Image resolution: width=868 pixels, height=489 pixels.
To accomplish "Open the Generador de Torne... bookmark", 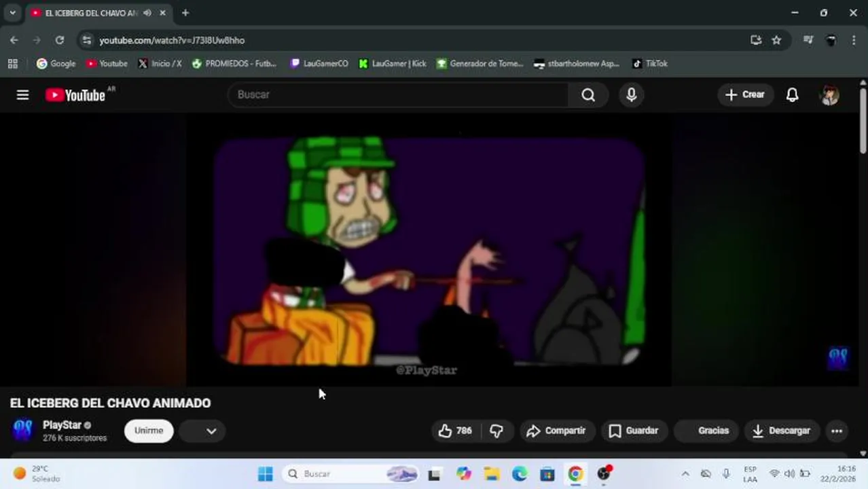I will [480, 63].
